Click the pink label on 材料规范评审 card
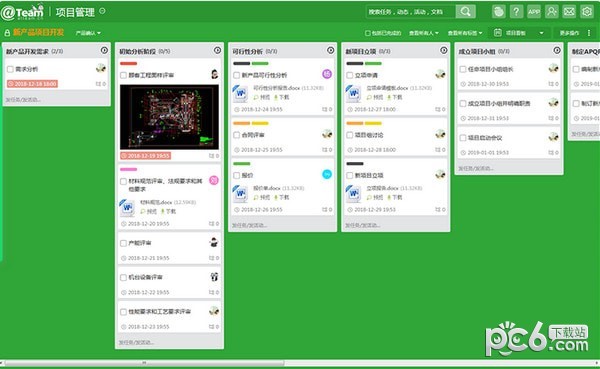The image size is (600, 369). coord(128,169)
